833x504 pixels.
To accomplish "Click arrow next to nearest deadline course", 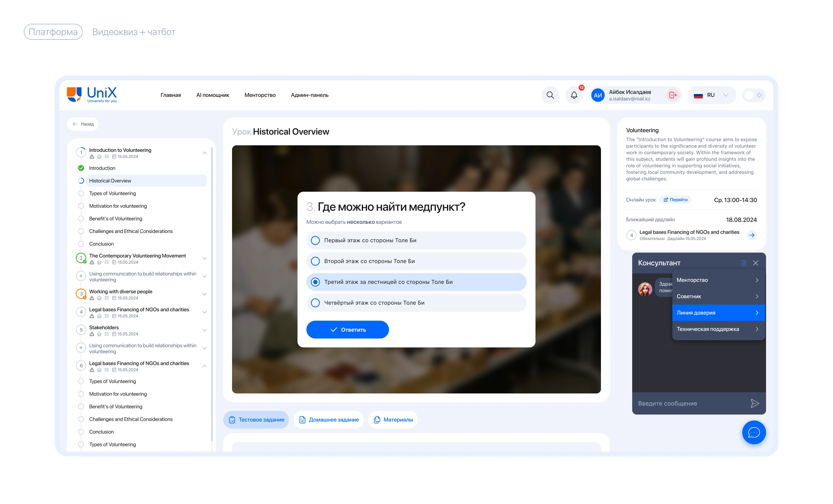I will click(751, 235).
